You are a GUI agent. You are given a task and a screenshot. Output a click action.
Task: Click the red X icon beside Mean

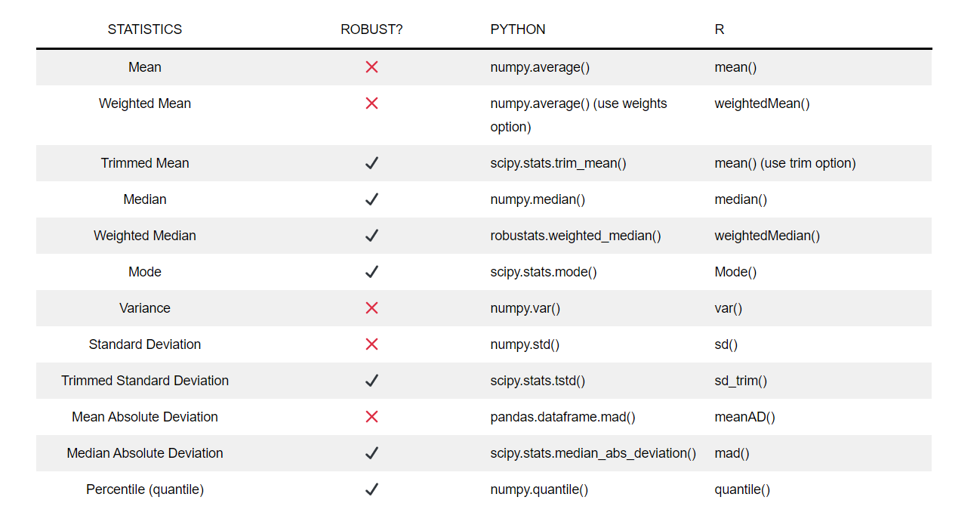(x=371, y=67)
